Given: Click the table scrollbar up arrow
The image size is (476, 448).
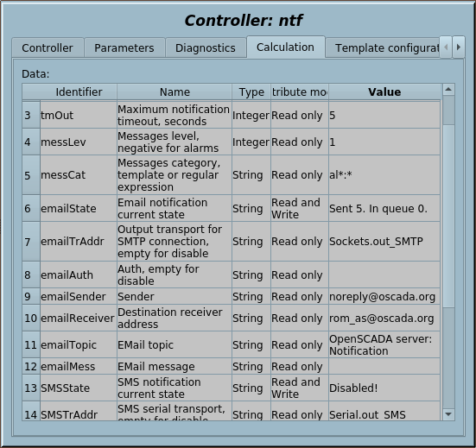Looking at the screenshot, I should click(448, 90).
